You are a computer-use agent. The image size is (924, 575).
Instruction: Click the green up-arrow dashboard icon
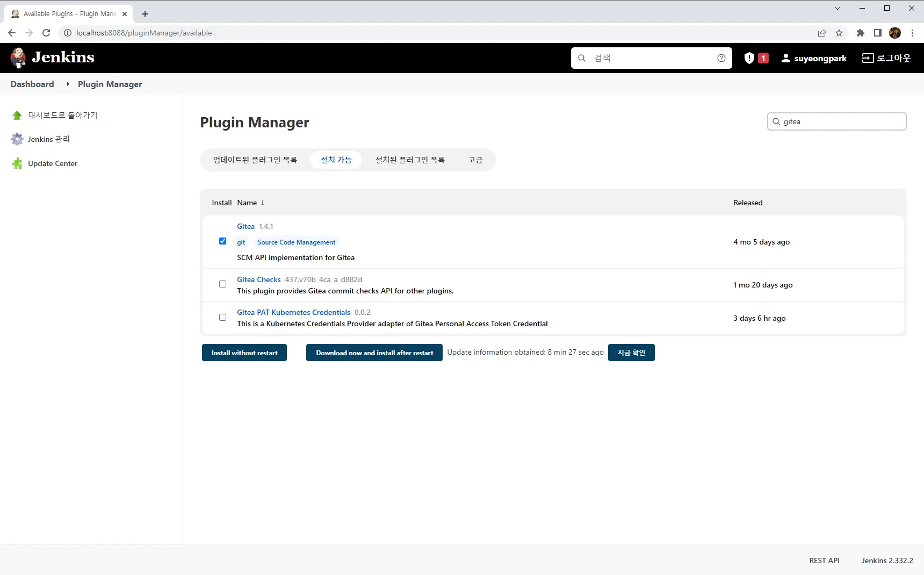(x=17, y=115)
